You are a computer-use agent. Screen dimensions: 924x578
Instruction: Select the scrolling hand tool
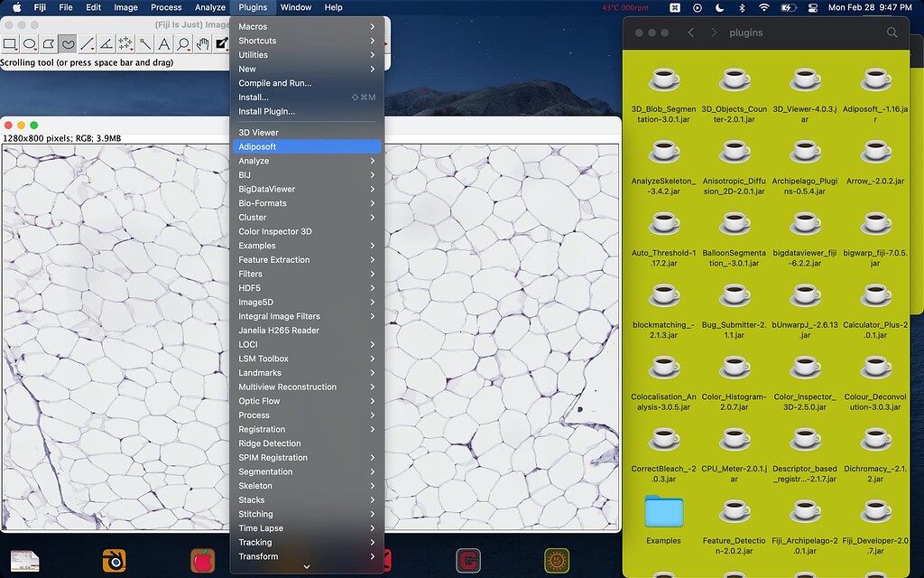point(203,43)
